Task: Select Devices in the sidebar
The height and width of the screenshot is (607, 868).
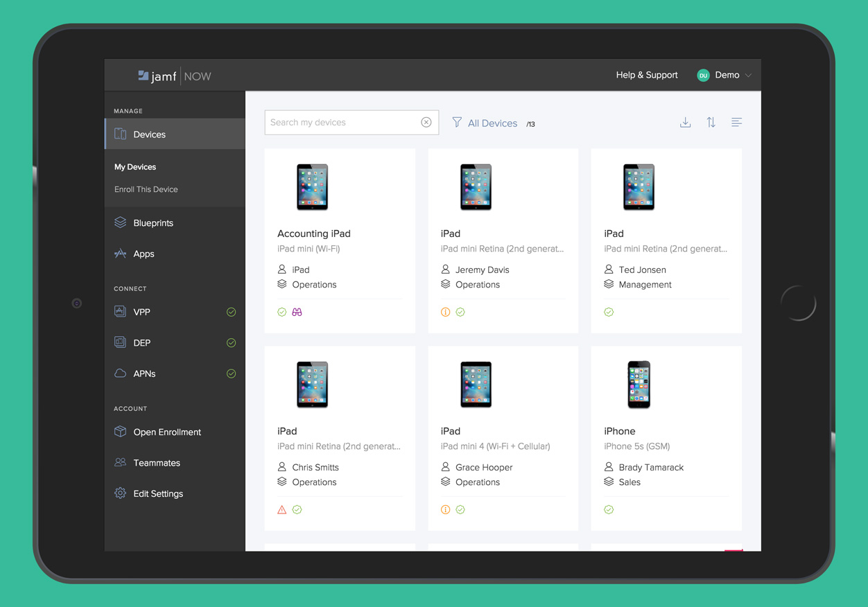Action: click(x=175, y=134)
